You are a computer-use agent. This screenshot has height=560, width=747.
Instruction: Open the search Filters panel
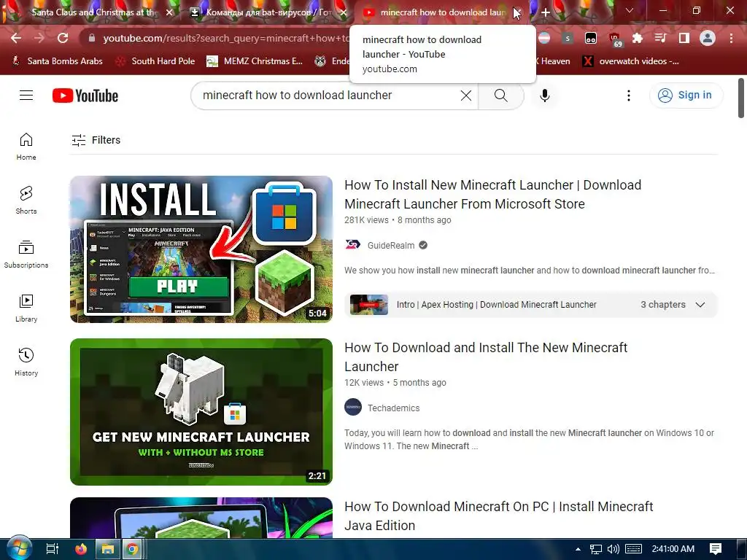tap(96, 140)
